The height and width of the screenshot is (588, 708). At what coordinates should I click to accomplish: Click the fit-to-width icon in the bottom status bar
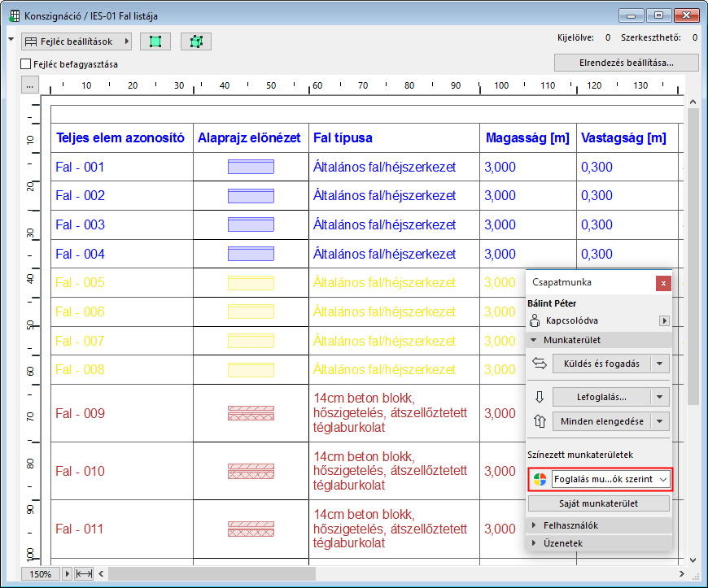82,573
